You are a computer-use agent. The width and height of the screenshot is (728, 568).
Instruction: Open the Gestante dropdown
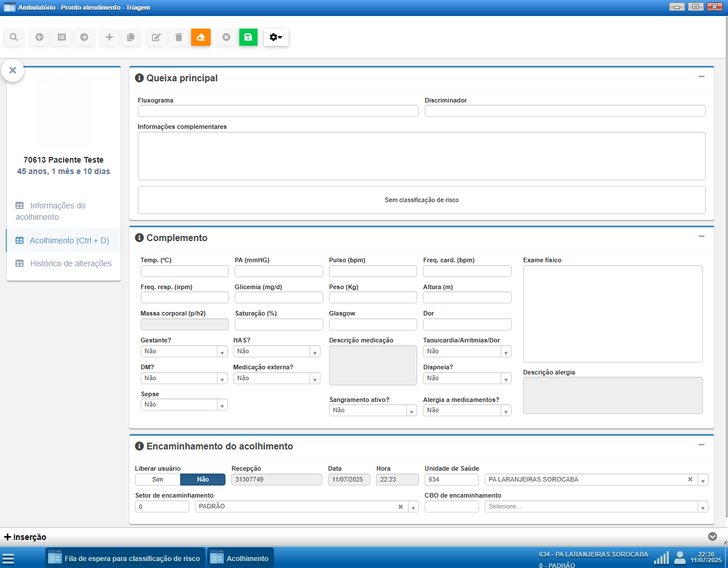(x=184, y=352)
